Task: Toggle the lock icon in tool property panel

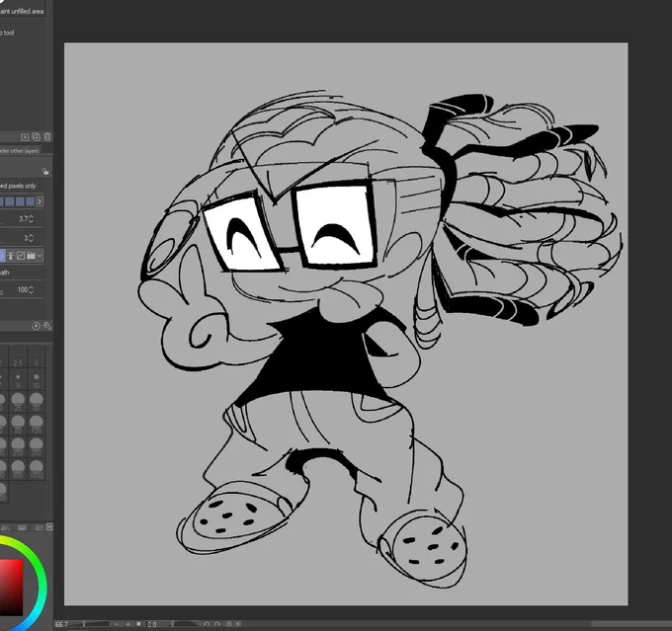Action: tap(45, 172)
